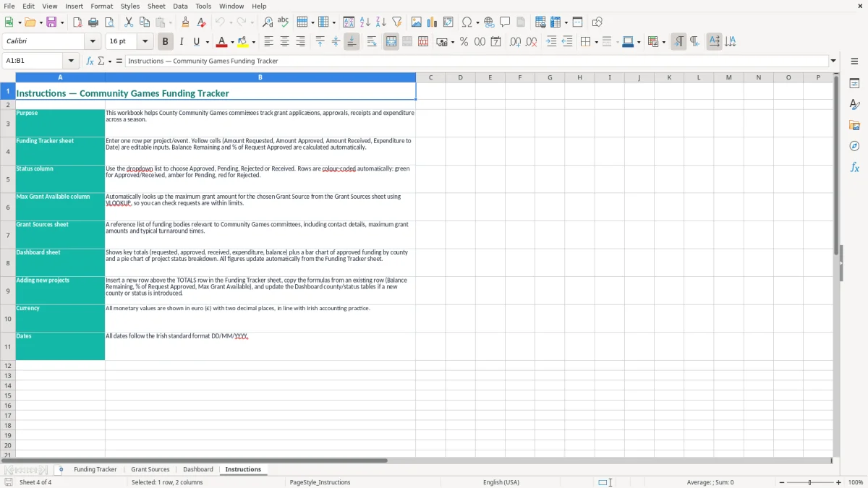Align cell contents to bottom
868x488 pixels.
[352, 42]
